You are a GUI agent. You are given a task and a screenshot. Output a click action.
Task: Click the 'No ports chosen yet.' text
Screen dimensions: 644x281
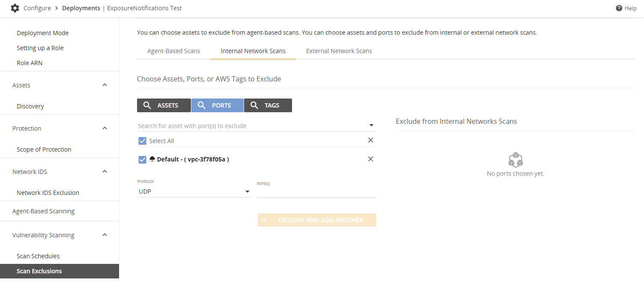point(516,173)
